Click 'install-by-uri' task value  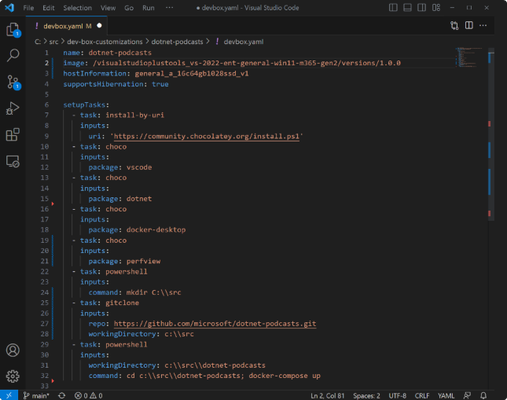point(135,115)
